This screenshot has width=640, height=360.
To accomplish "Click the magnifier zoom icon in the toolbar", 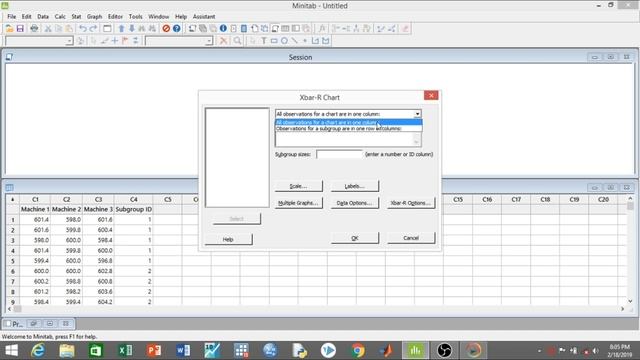I will tap(237, 41).
